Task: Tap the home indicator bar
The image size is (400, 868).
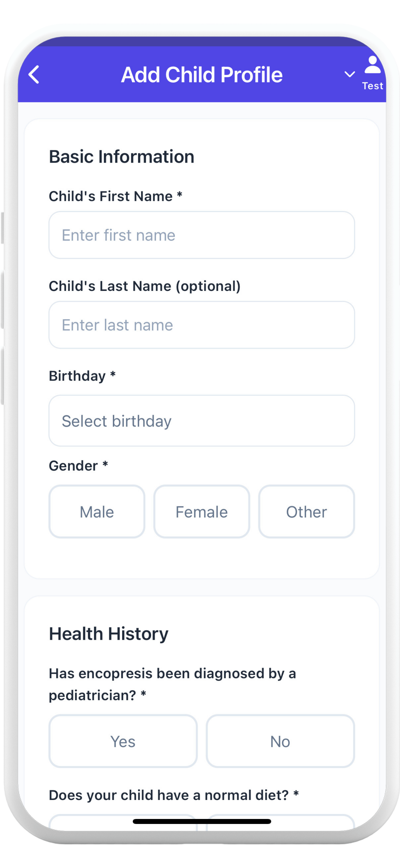Action: 202,821
